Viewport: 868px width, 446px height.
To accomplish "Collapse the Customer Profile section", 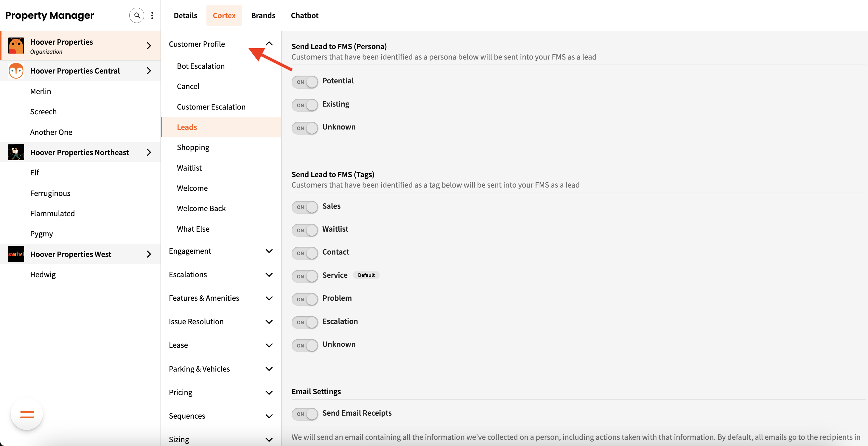I will (269, 44).
